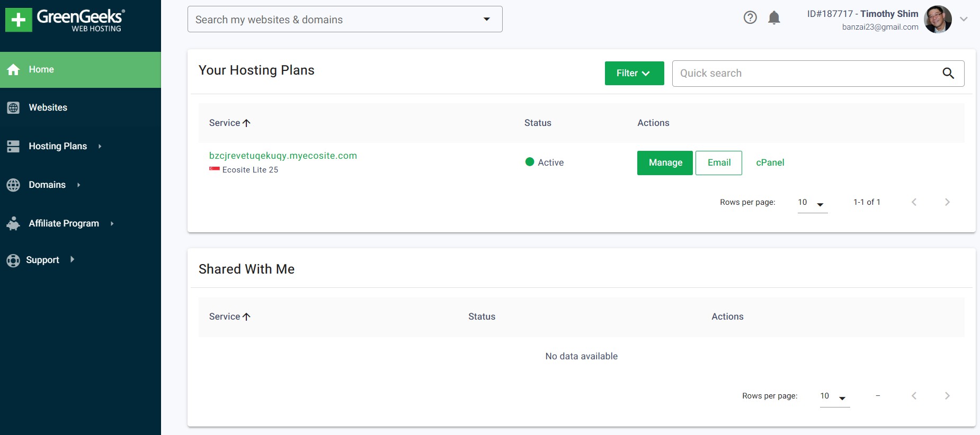This screenshot has width=980, height=435.
Task: Click the Your Hosting Plans heading
Action: [x=256, y=70]
